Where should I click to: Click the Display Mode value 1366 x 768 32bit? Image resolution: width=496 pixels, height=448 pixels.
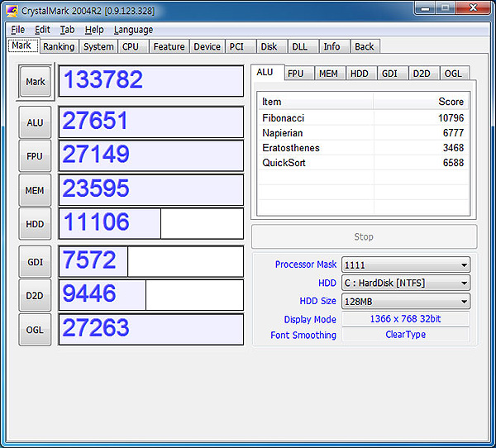click(x=406, y=318)
